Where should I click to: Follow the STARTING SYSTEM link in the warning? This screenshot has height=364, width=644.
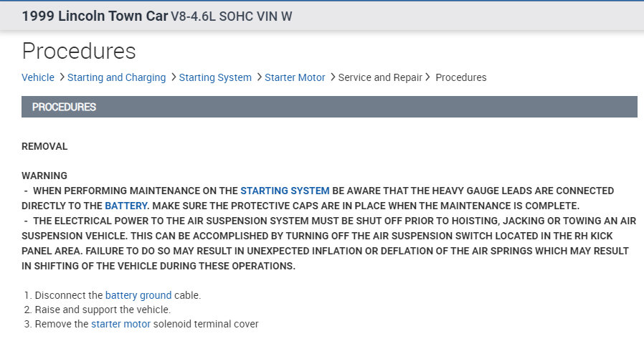coord(285,191)
